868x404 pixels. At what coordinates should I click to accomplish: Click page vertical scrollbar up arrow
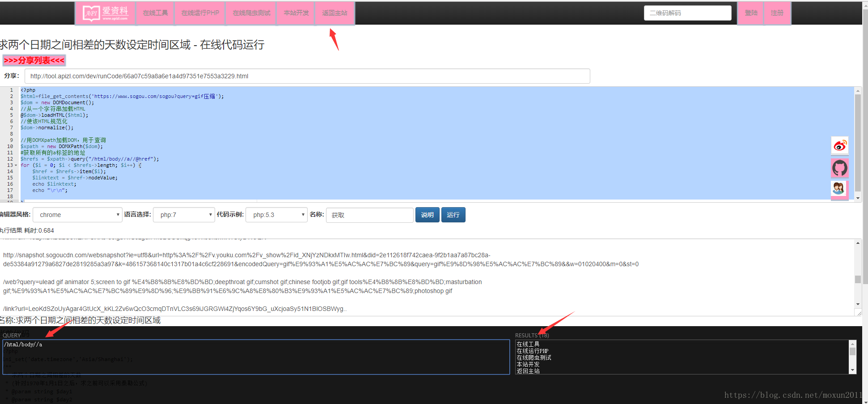(865, 4)
